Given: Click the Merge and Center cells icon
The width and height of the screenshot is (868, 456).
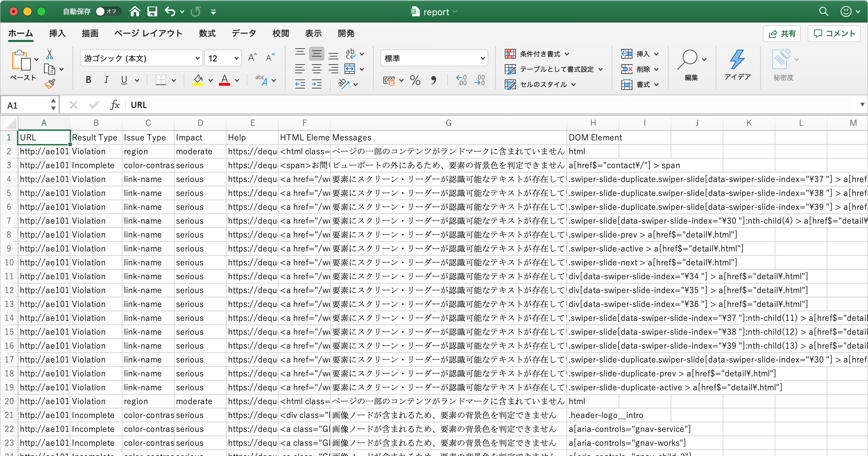Looking at the screenshot, I should coord(350,69).
